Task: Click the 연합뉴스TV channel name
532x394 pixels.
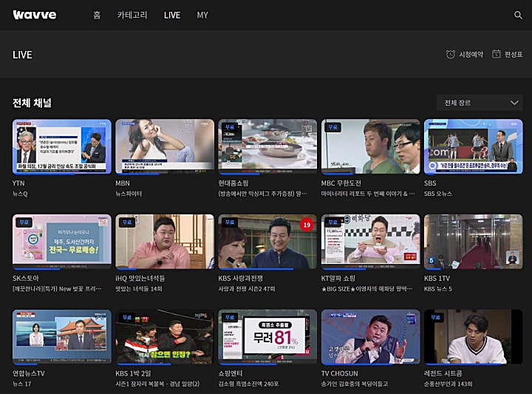Action: coord(29,373)
